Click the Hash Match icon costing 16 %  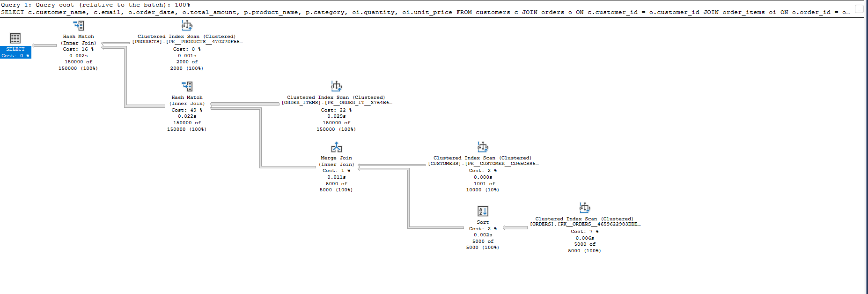pos(79,25)
